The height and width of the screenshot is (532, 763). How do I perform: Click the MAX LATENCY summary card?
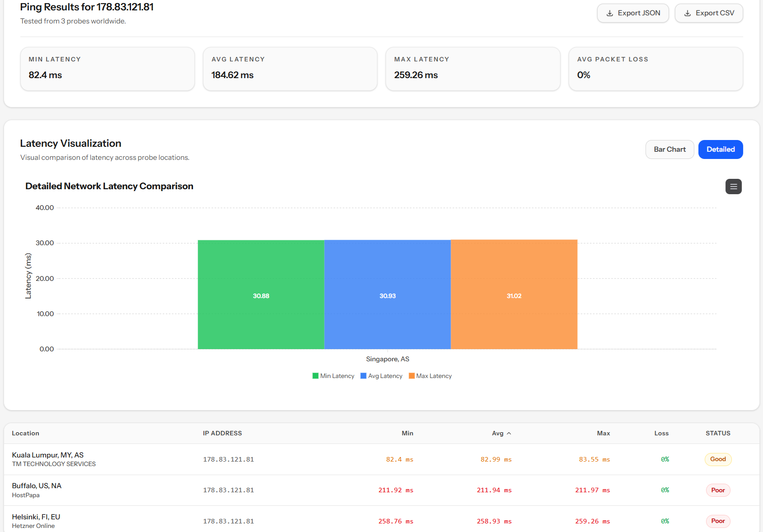click(473, 69)
